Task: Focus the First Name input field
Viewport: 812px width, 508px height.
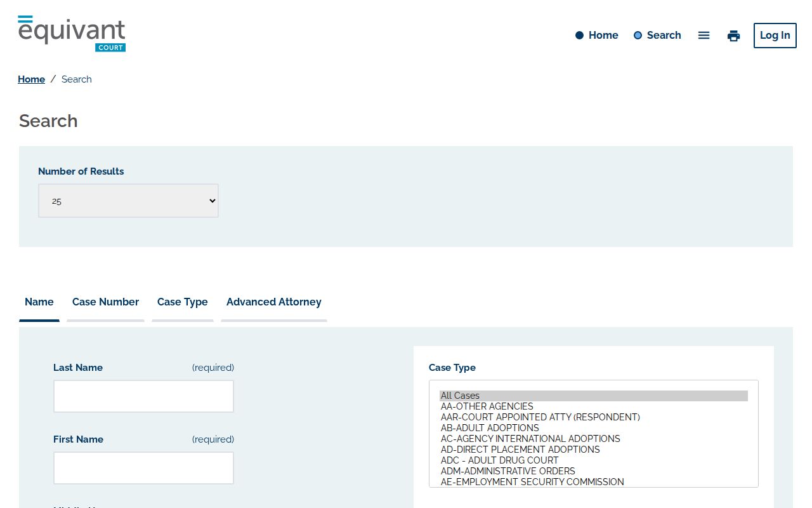Action: pyautogui.click(x=143, y=468)
